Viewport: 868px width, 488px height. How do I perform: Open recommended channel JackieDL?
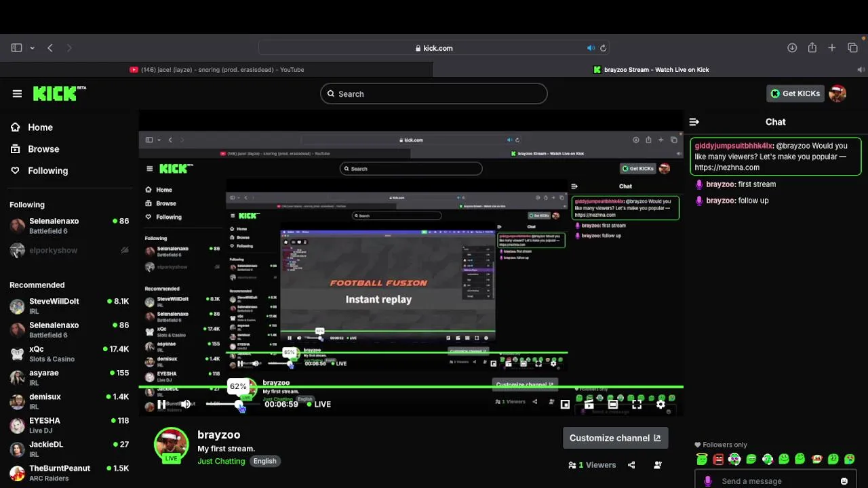coord(69,449)
